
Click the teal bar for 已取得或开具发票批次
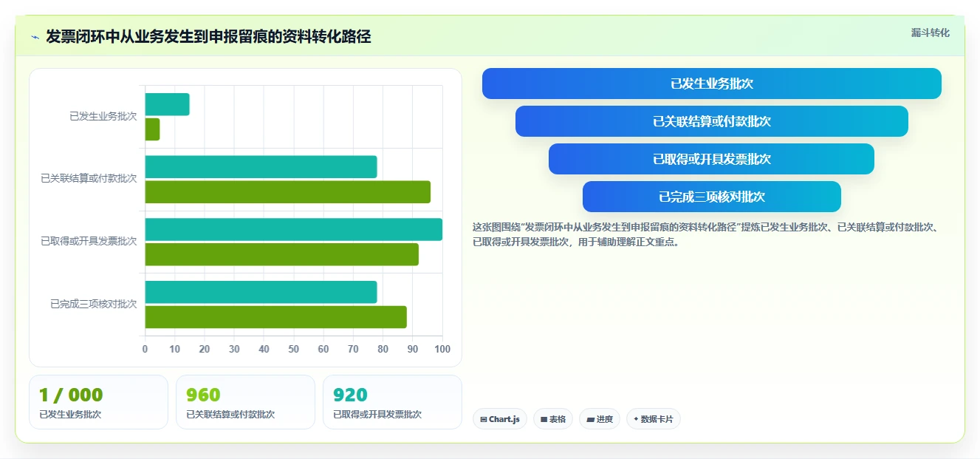click(293, 229)
